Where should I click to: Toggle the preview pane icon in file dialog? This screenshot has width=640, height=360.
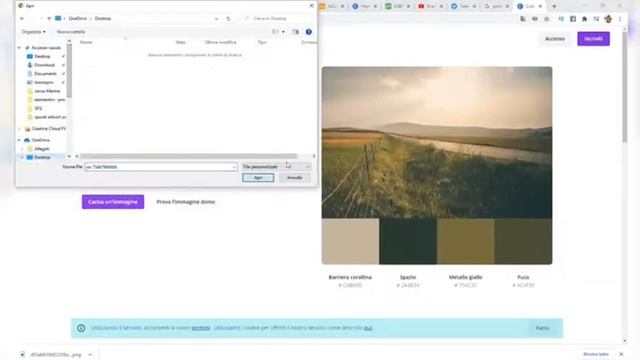pos(296,31)
